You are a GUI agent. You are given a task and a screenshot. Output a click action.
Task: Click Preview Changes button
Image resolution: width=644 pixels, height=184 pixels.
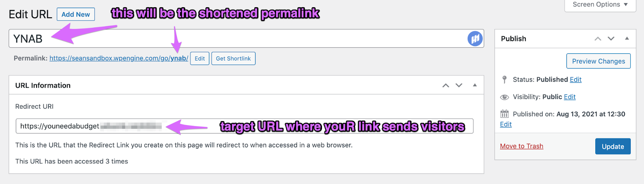(x=599, y=61)
